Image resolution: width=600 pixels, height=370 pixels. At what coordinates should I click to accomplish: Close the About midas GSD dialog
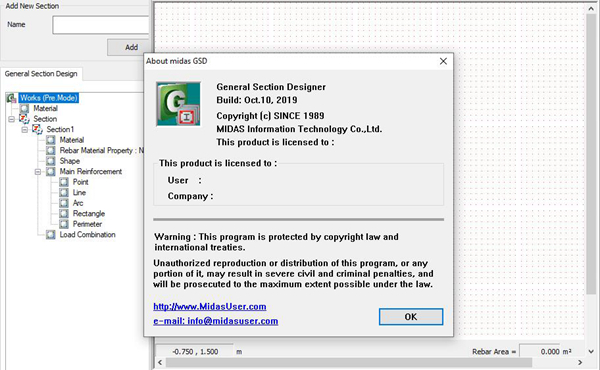(x=443, y=61)
